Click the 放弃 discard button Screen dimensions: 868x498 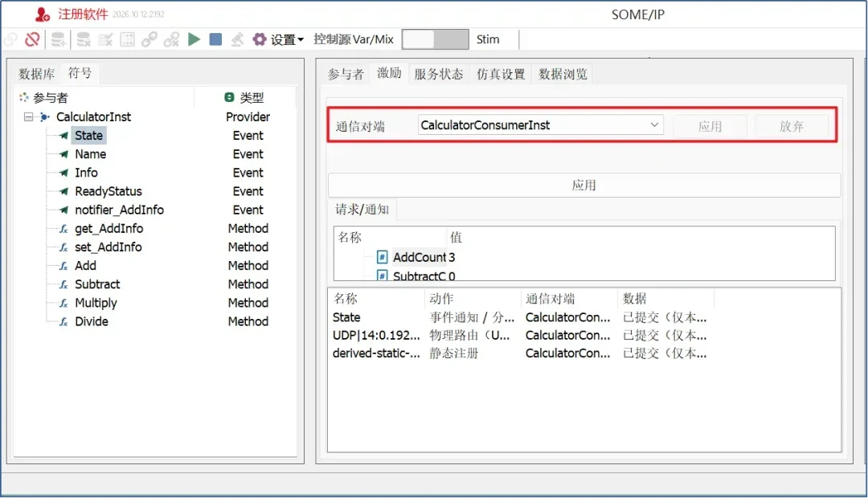coord(791,126)
